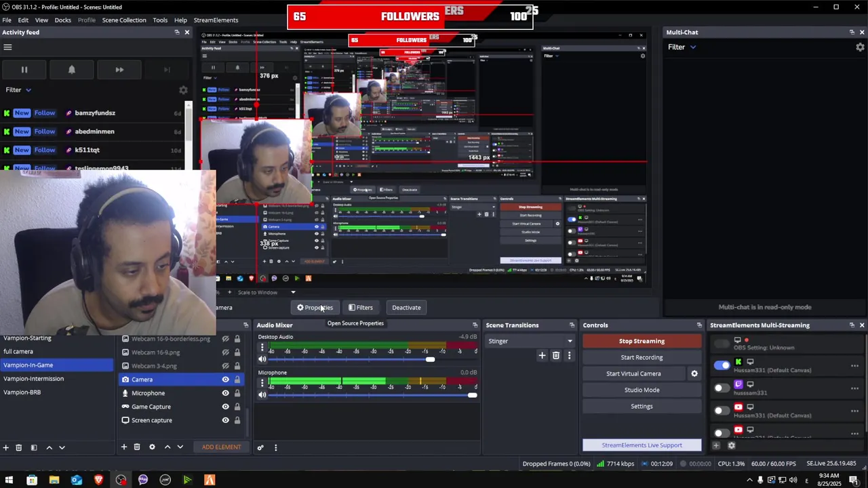Mute Microphone speaker icon
Image resolution: width=868 pixels, height=488 pixels.
click(262, 394)
